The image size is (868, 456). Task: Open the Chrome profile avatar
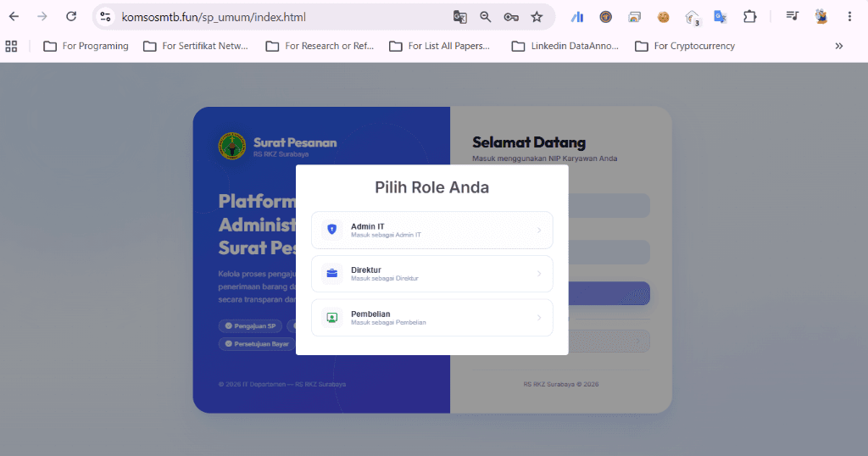821,17
